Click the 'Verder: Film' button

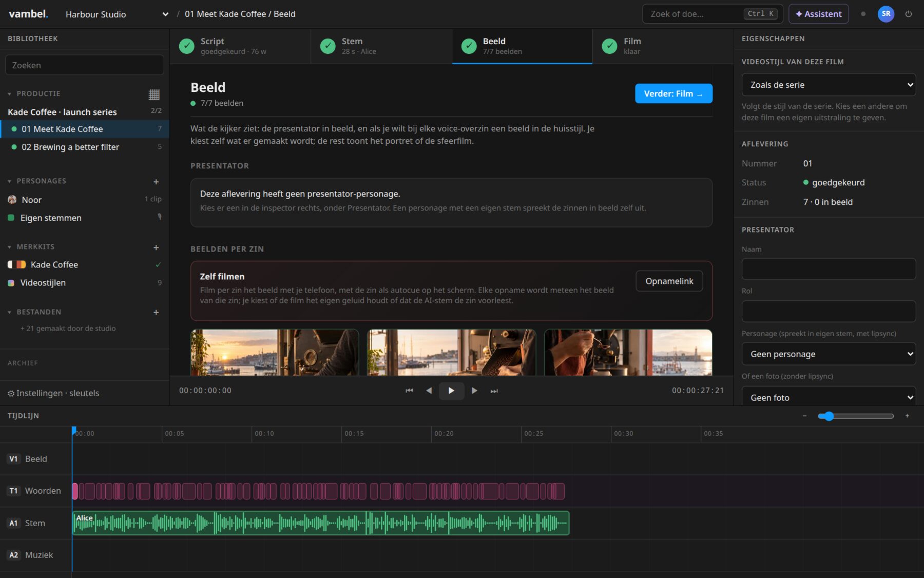(673, 93)
